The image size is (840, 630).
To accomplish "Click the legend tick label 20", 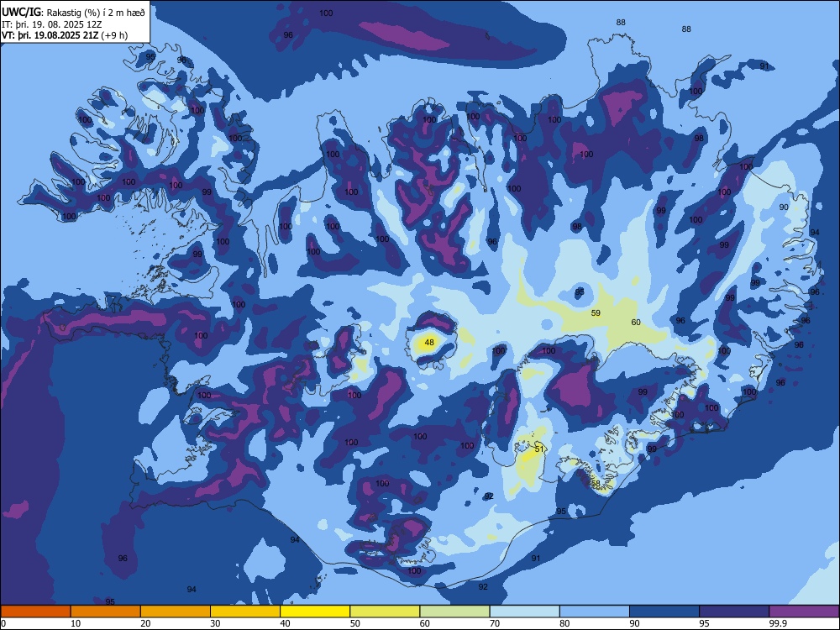I will coord(145,623).
